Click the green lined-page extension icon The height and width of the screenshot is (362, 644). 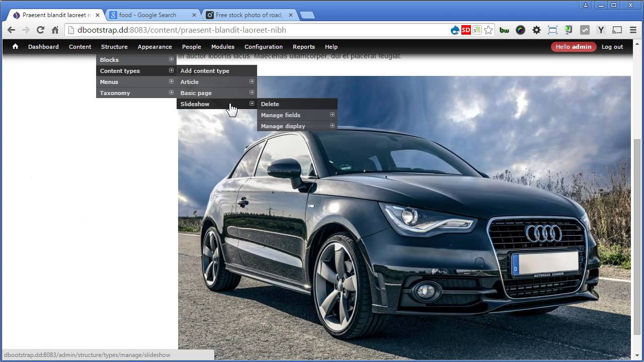[477, 30]
